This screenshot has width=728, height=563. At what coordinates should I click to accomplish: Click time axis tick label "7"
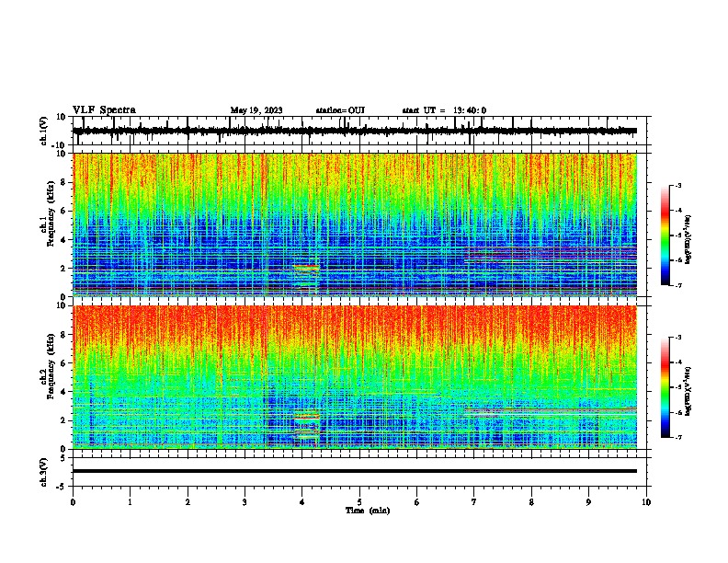(474, 502)
